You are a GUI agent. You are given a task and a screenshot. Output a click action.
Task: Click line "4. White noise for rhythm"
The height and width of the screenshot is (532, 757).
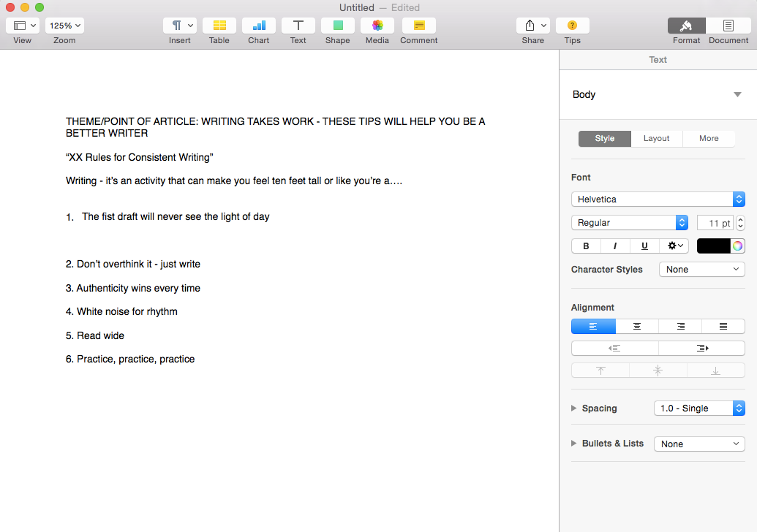(121, 311)
